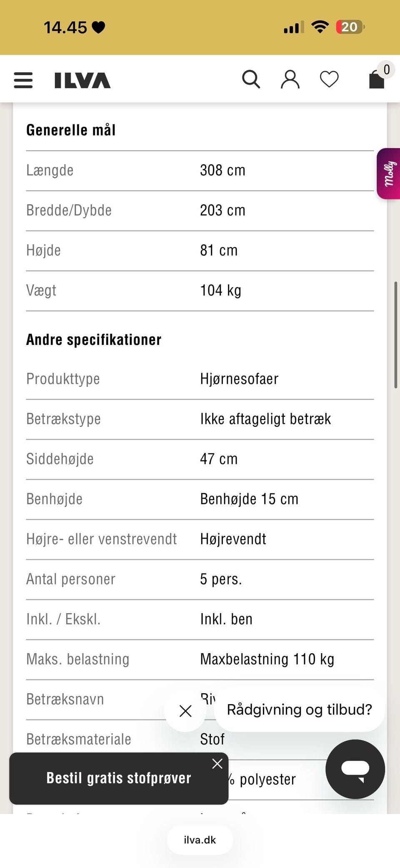Open the search function
The width and height of the screenshot is (400, 868).
click(x=251, y=79)
